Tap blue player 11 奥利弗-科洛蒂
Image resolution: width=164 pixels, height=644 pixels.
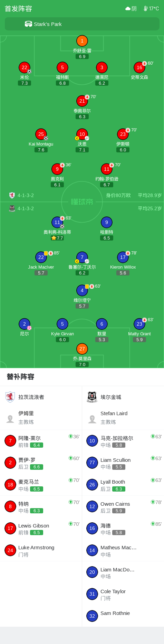[x=57, y=222]
